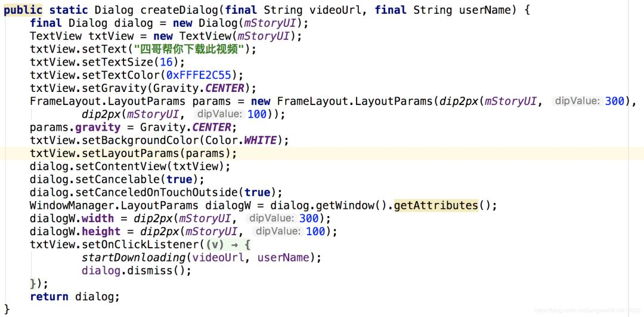Click the 'userName' argument in startDownloading
Screen dimensions: 644x317
click(x=283, y=258)
